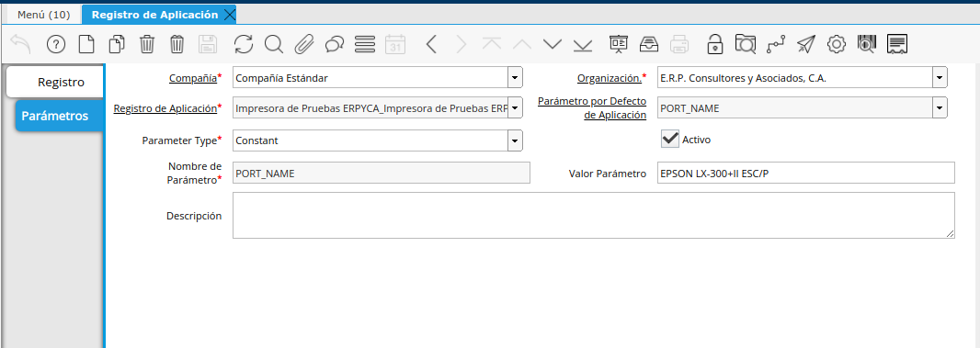Click inside the Descripción text area
Viewport: 980px width, 348px height.
tap(594, 215)
